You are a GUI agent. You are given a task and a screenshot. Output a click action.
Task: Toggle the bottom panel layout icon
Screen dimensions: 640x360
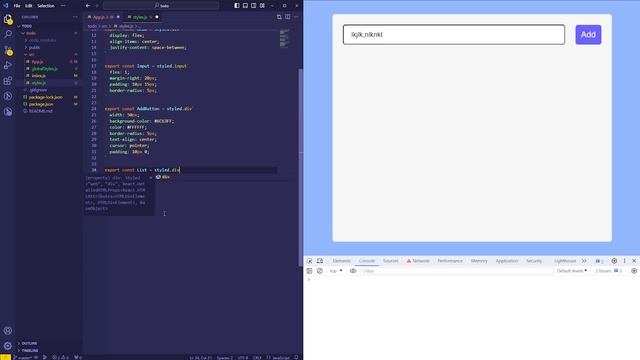(245, 6)
